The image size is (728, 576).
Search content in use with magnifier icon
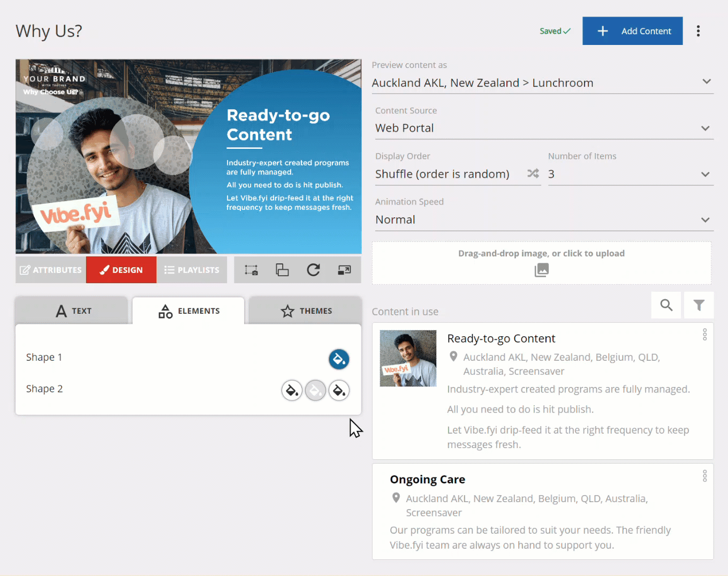[x=666, y=305]
